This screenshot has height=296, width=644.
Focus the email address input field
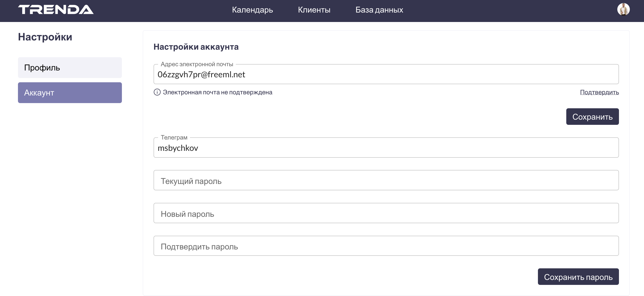pos(386,74)
